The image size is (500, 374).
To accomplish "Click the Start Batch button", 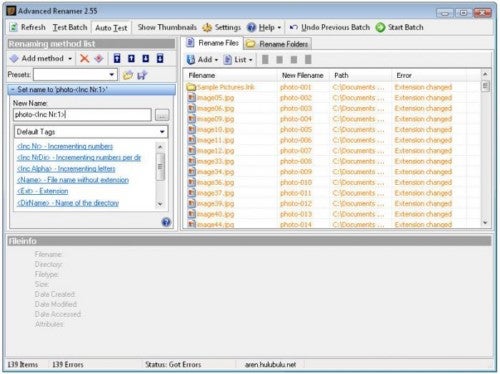I will click(x=399, y=27).
